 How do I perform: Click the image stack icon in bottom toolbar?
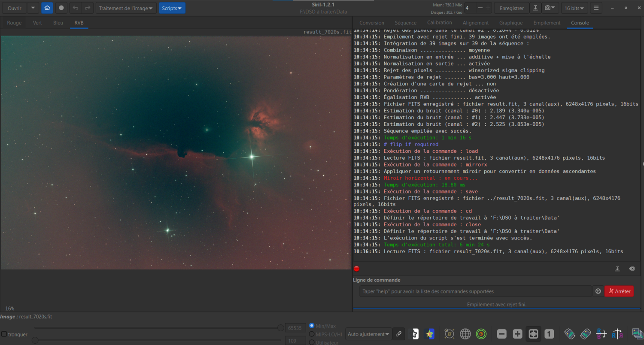pyautogui.click(x=638, y=334)
